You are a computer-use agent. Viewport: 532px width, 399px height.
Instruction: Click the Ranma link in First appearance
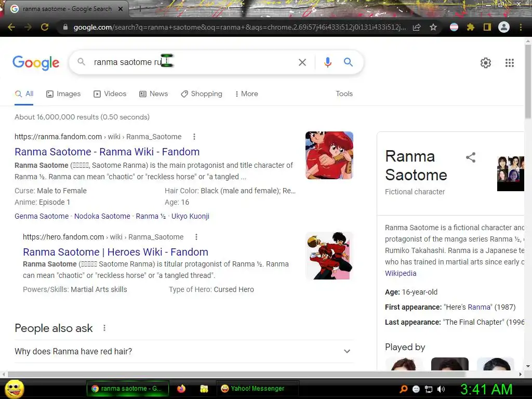click(478, 307)
